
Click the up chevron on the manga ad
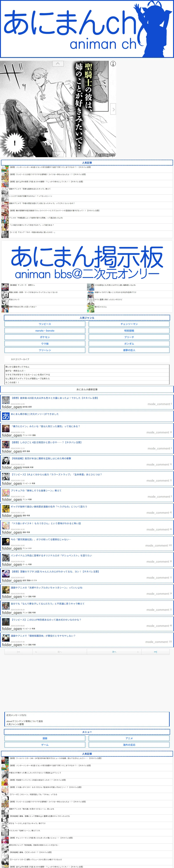58,63
